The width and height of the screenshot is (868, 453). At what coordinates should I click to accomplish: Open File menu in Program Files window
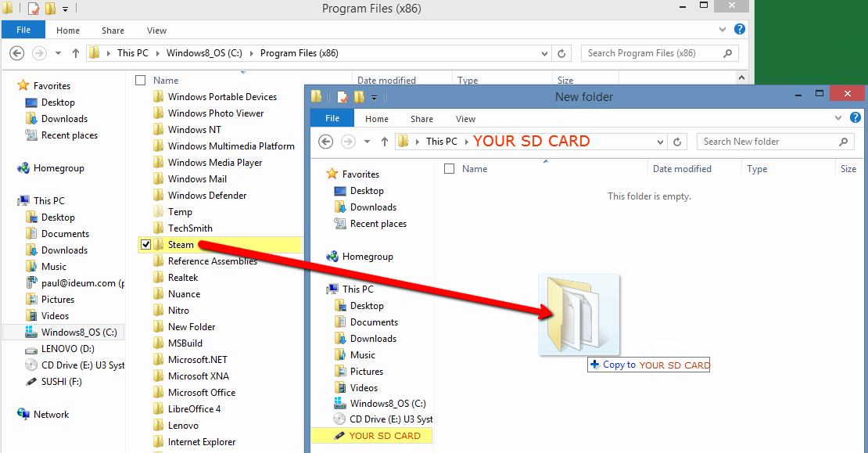click(23, 30)
